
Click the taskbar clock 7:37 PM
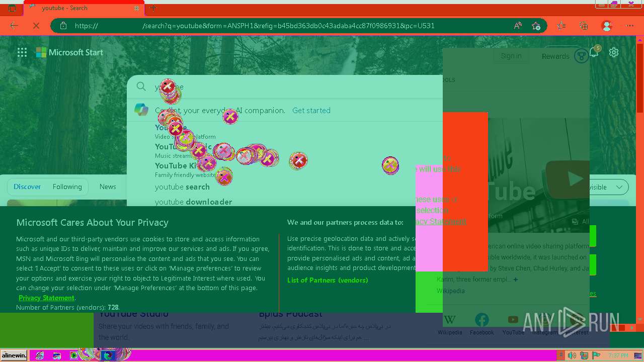[618, 355]
